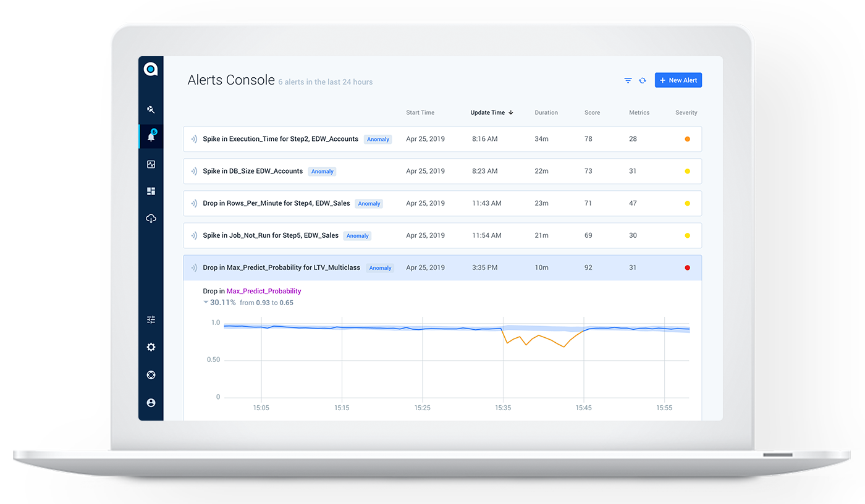Open Spike in DB_Size EDW_Accounts alert

pyautogui.click(x=442, y=171)
